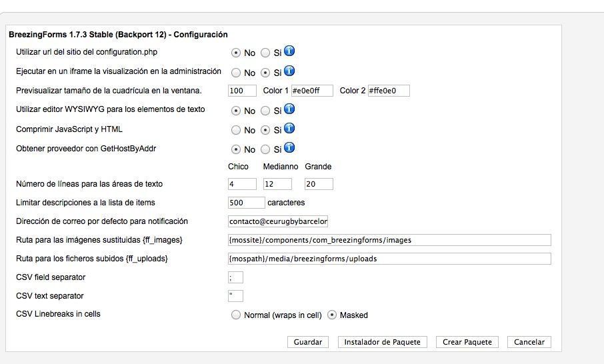The image size is (604, 364).
Task: Open info icon for Comprimir JavaScript y HTML
Action: point(289,128)
